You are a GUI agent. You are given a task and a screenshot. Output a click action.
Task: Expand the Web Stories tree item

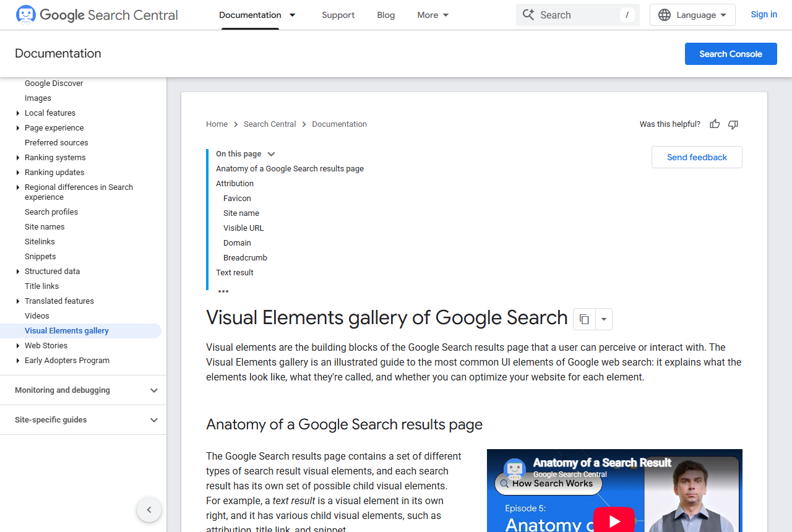(x=18, y=346)
